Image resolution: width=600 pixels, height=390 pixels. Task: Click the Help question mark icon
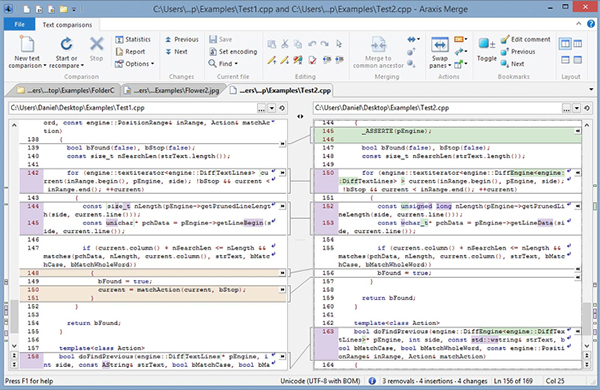(x=591, y=24)
